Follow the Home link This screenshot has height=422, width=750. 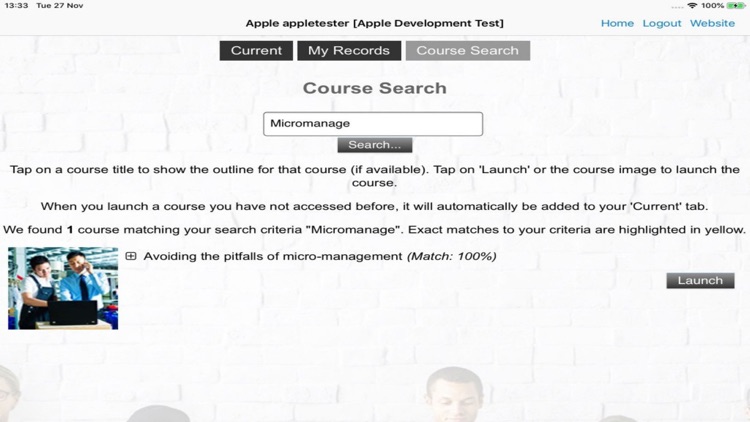click(x=617, y=23)
